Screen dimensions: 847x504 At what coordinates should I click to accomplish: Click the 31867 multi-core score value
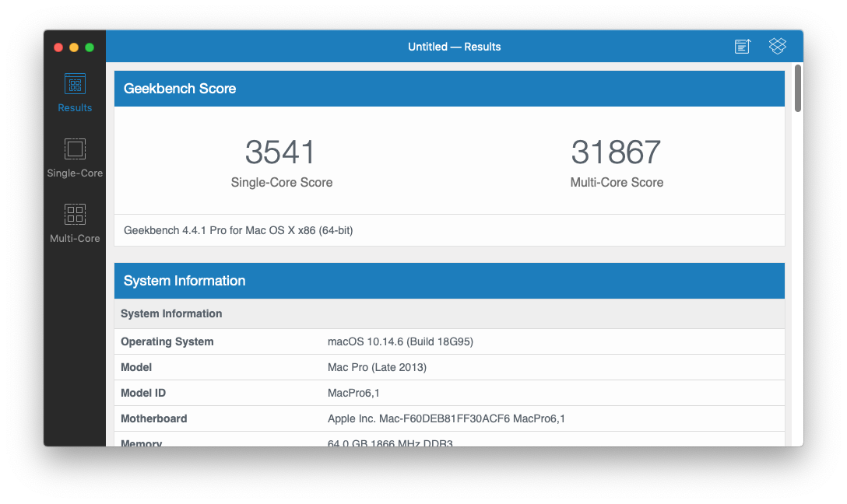click(x=617, y=152)
